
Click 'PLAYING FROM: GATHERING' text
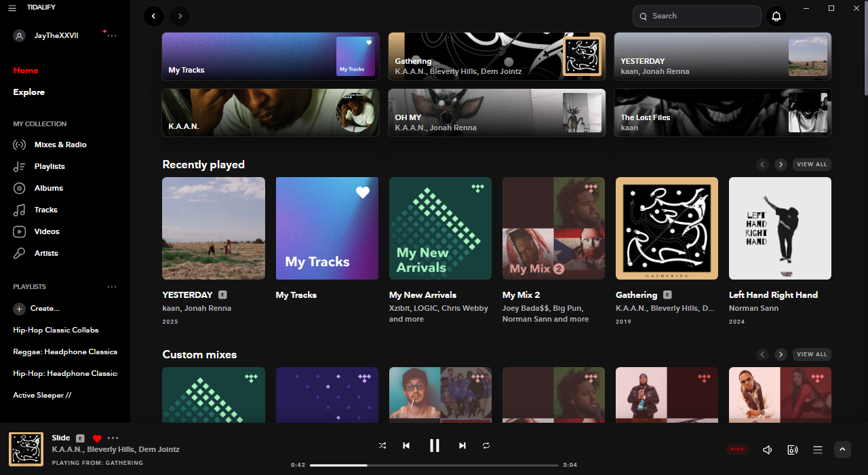point(98,463)
